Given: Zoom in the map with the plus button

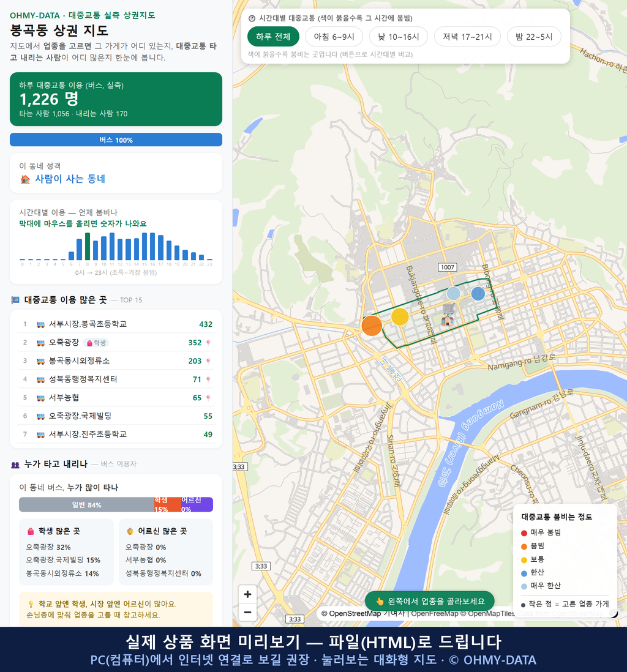Looking at the screenshot, I should click(x=247, y=594).
